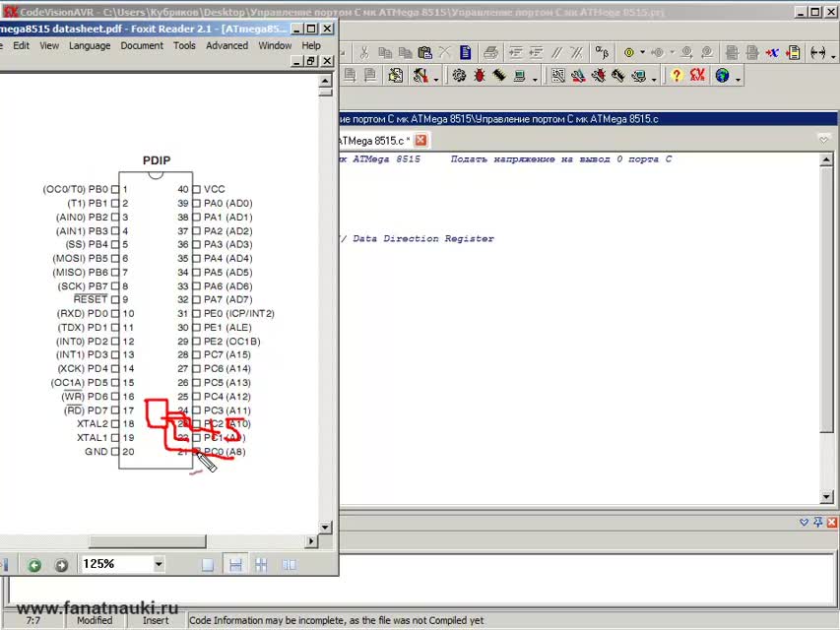Click scroll up arrow of Foxit vertical scrollbar
Screen dimensions: 840x630
pyautogui.click(x=325, y=81)
